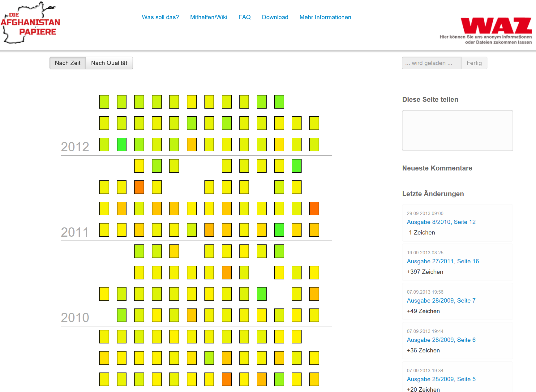Click the 'wird geladen' search field
The height and width of the screenshot is (392, 536).
[431, 63]
